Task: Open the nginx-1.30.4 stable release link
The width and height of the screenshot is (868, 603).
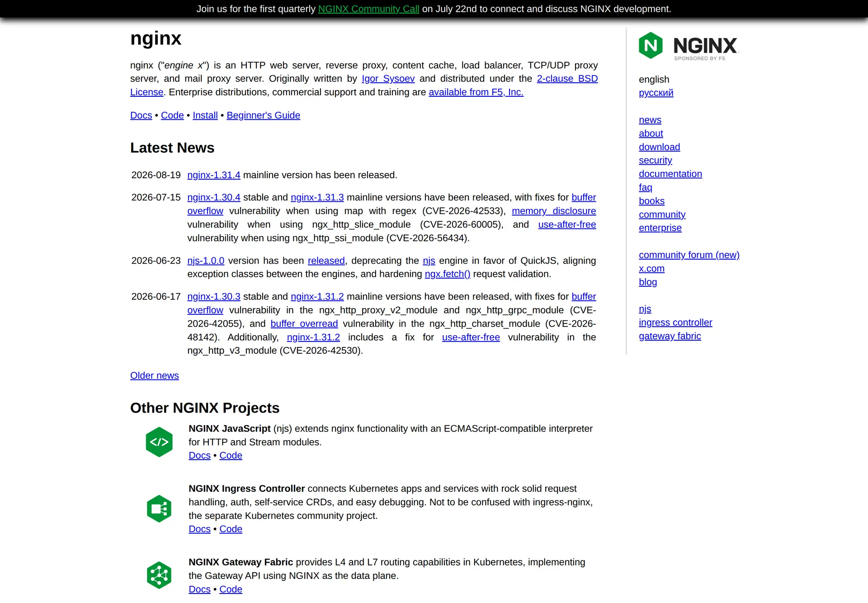Action: (214, 197)
